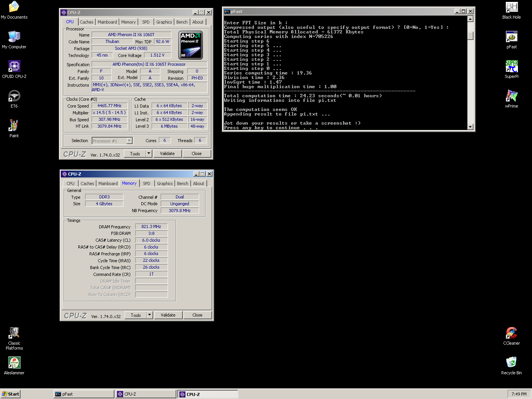The height and width of the screenshot is (399, 532).
Task: Expand the Processor #1 selection dropdown
Action: [x=129, y=141]
